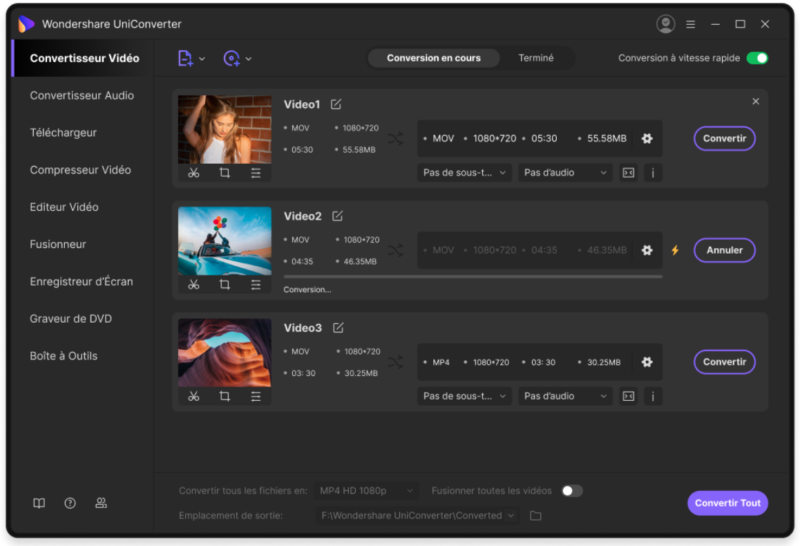This screenshot has width=800, height=546.
Task: Click the info icon in Video1 row
Action: pyautogui.click(x=653, y=173)
